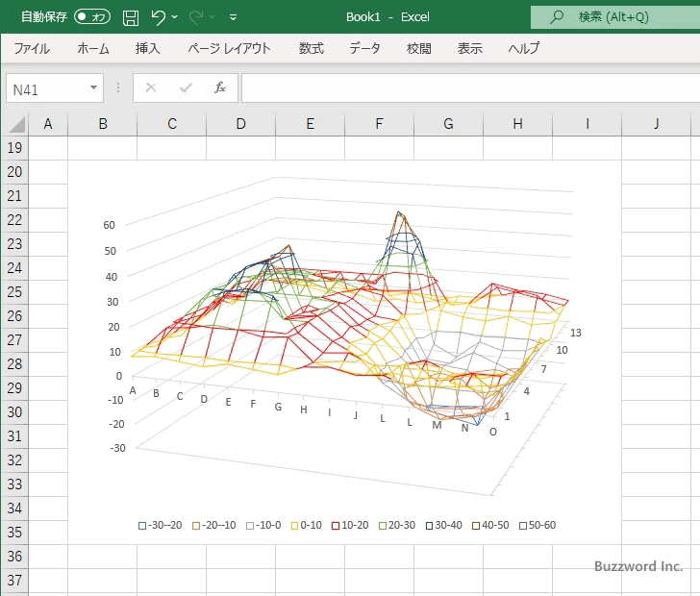Expand the Name Box dropdown arrow

click(x=94, y=87)
